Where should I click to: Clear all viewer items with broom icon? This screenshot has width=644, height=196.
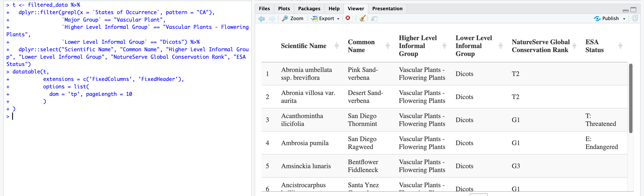[x=362, y=18]
